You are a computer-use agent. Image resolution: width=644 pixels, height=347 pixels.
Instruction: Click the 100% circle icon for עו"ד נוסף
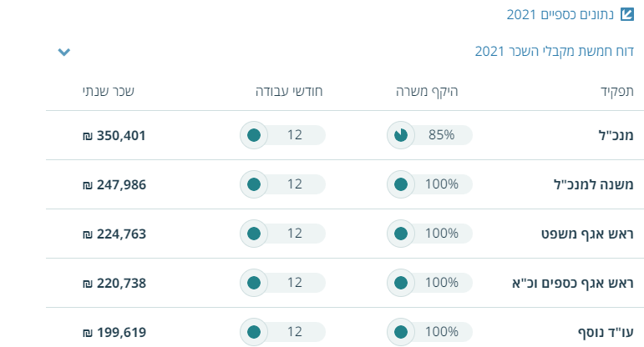click(x=401, y=332)
